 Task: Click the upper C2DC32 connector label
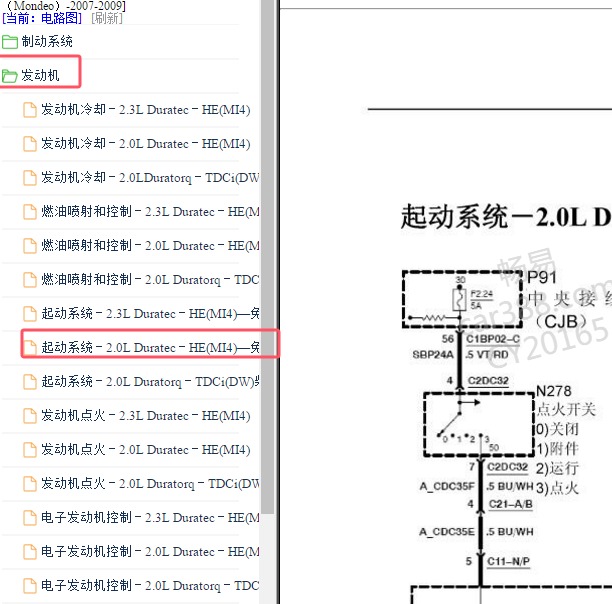(488, 380)
